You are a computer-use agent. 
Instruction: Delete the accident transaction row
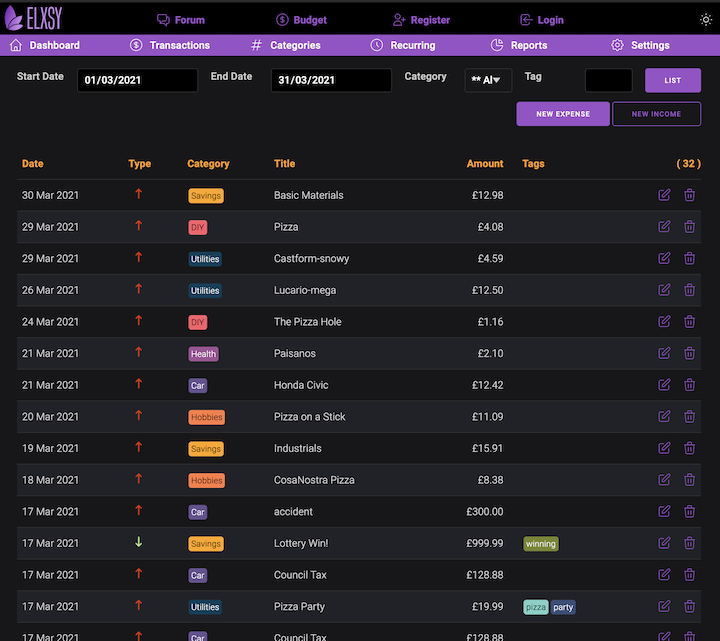(689, 511)
